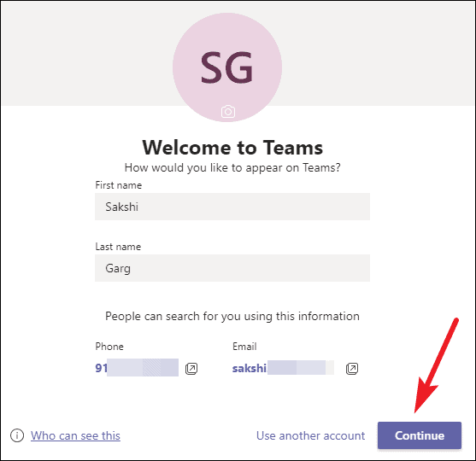The height and width of the screenshot is (461, 476).
Task: Click the Email label
Action: pyautogui.click(x=244, y=347)
